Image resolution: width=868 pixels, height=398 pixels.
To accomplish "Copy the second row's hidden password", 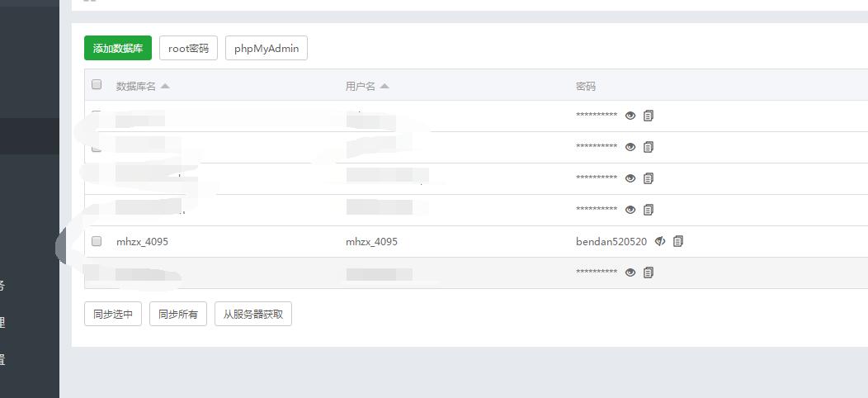I will click(649, 147).
